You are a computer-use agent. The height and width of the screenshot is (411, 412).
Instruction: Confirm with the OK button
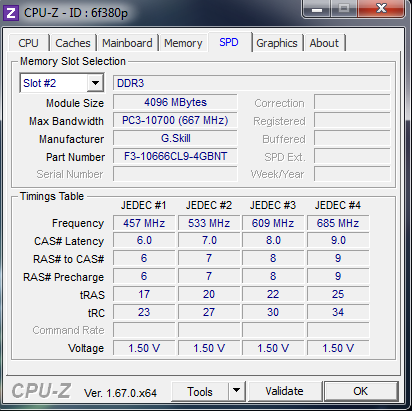(x=361, y=391)
